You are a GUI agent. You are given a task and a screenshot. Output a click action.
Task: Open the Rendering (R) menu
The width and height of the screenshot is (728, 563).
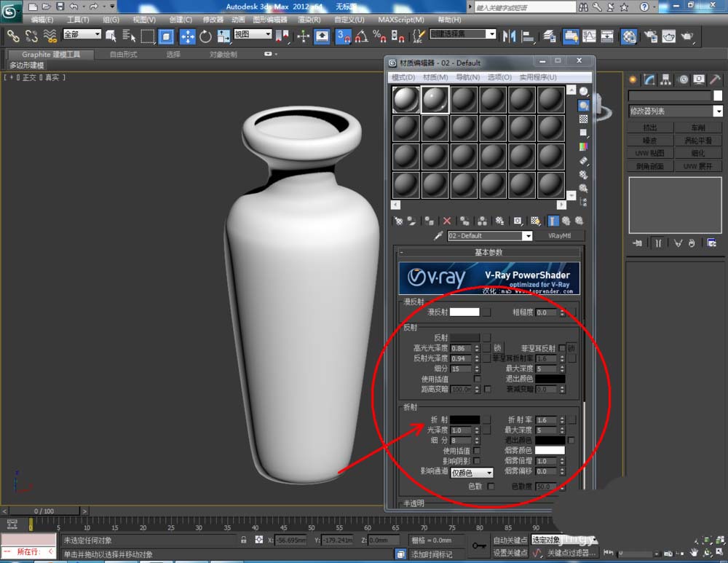[309, 20]
